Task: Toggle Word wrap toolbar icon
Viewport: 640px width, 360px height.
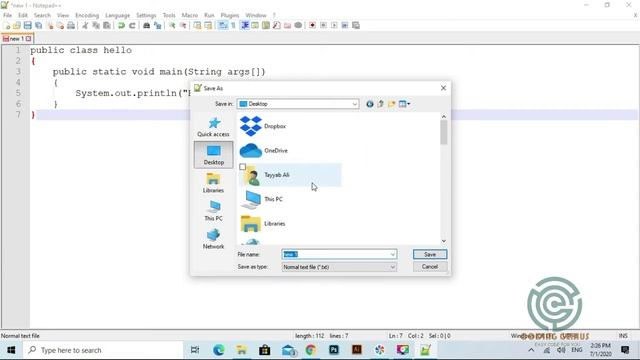Action: point(223,25)
